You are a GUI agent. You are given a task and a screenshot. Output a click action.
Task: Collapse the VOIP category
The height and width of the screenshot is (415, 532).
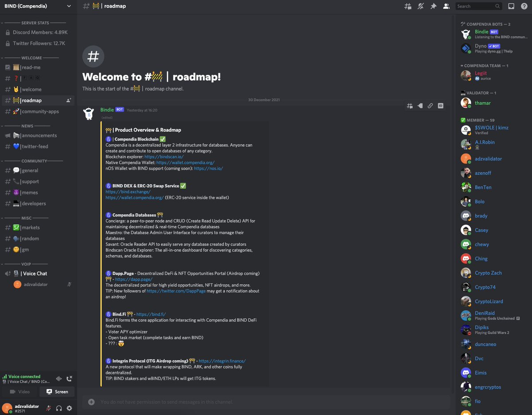pyautogui.click(x=26, y=264)
